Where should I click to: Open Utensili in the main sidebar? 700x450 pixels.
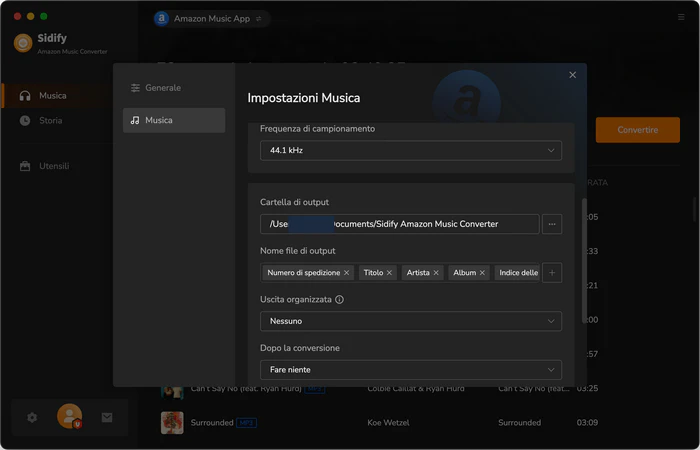tap(54, 166)
